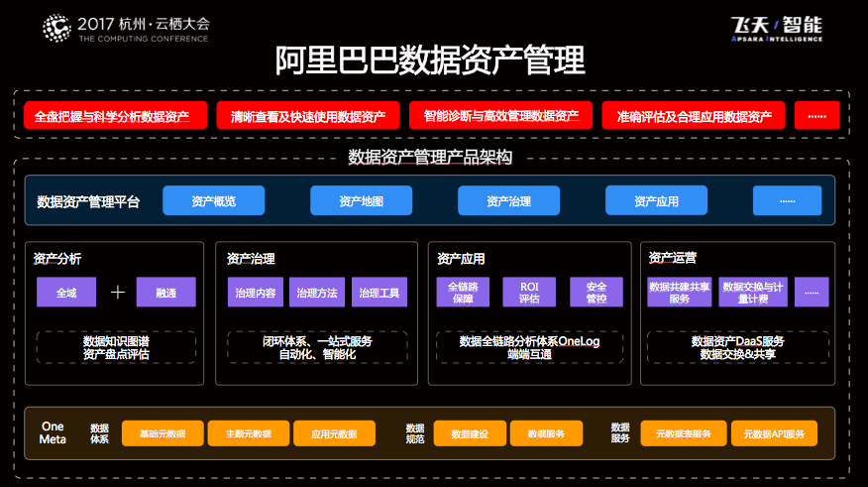Click the orange 基础元数据 box

coord(163,433)
